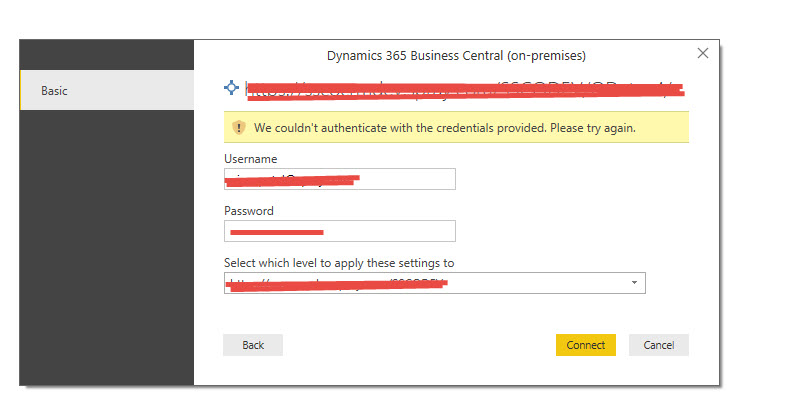Image resolution: width=807 pixels, height=407 pixels.
Task: Close the Dynamics 365 dialog
Action: [703, 53]
